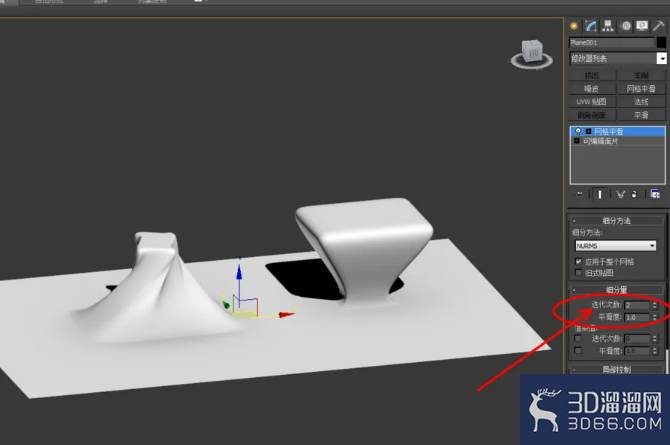Open the Create command panel tab

(574, 26)
